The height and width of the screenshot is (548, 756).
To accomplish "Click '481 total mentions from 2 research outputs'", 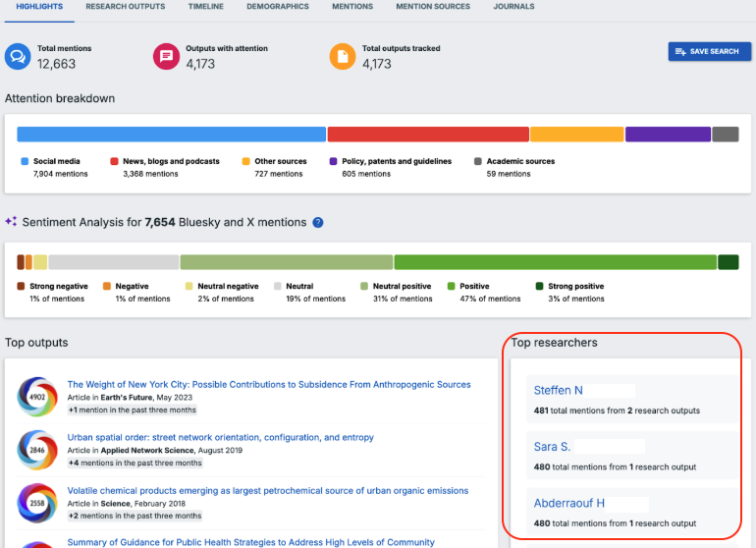I will [x=617, y=411].
